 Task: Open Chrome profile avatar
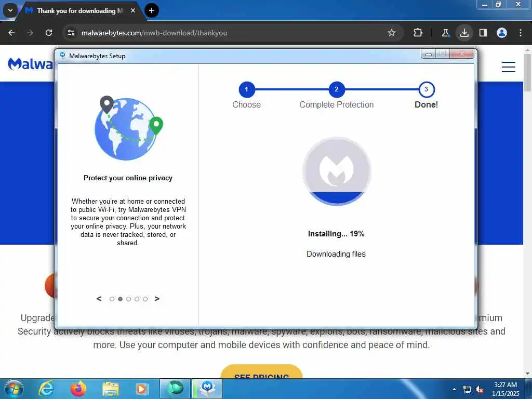(x=502, y=33)
